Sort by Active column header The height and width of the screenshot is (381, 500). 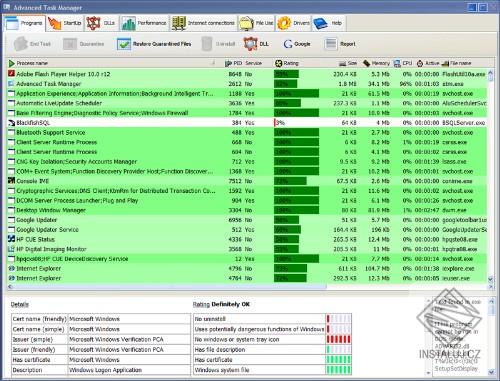428,63
